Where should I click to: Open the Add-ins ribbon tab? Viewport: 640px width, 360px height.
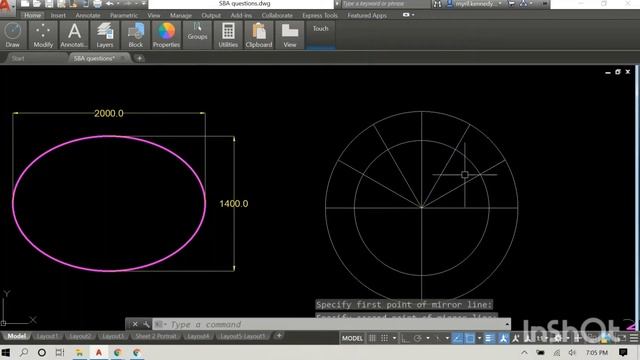[241, 16]
